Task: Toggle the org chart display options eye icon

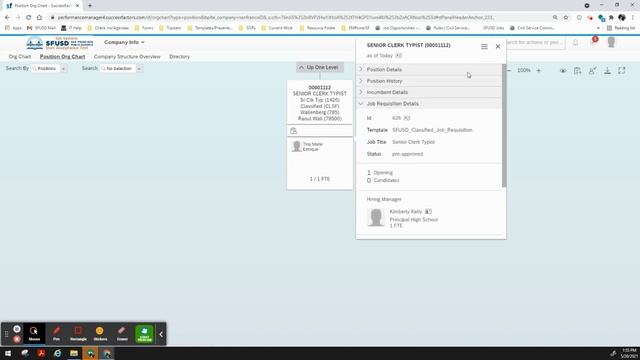Action: 563,71
